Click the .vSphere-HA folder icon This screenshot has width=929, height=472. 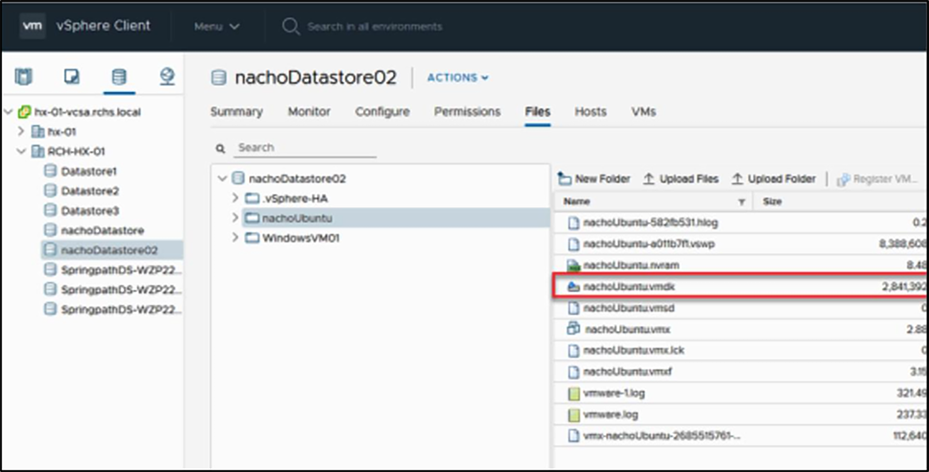click(x=252, y=198)
